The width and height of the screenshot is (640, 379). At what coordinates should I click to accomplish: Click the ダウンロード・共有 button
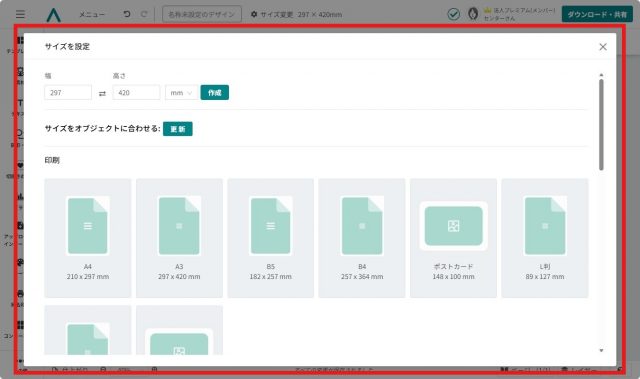pyautogui.click(x=597, y=14)
